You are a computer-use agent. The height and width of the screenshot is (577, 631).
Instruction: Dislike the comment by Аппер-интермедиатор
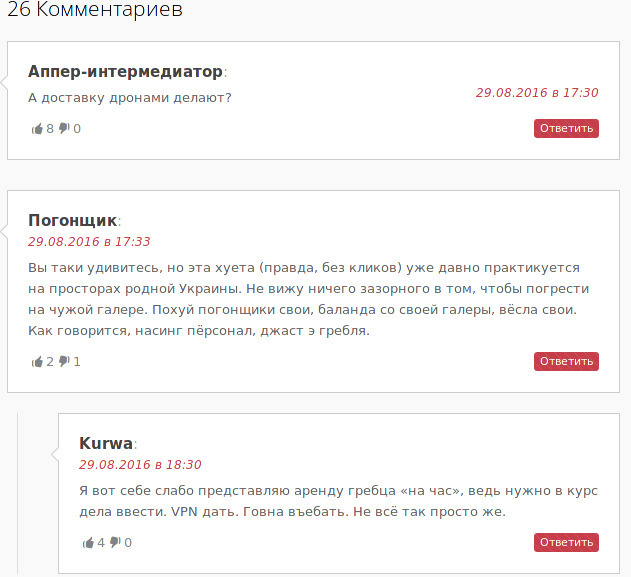click(x=64, y=128)
